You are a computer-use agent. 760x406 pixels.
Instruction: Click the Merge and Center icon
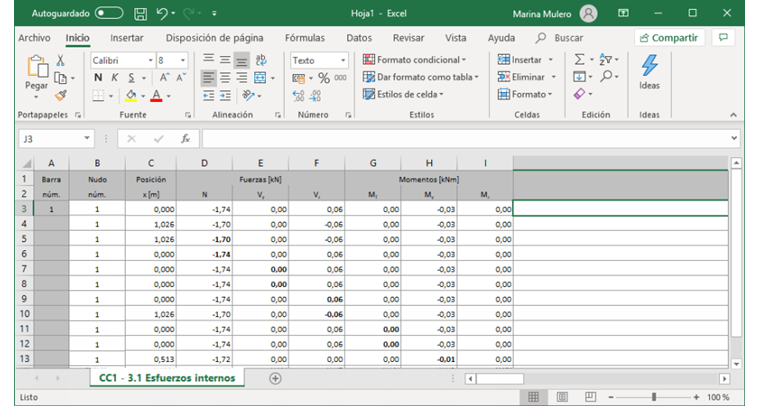click(260, 78)
